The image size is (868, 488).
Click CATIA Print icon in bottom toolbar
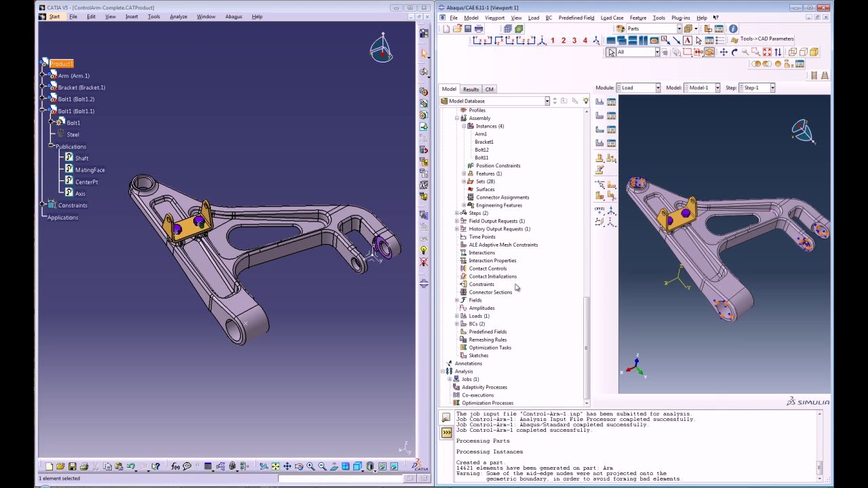click(x=83, y=466)
